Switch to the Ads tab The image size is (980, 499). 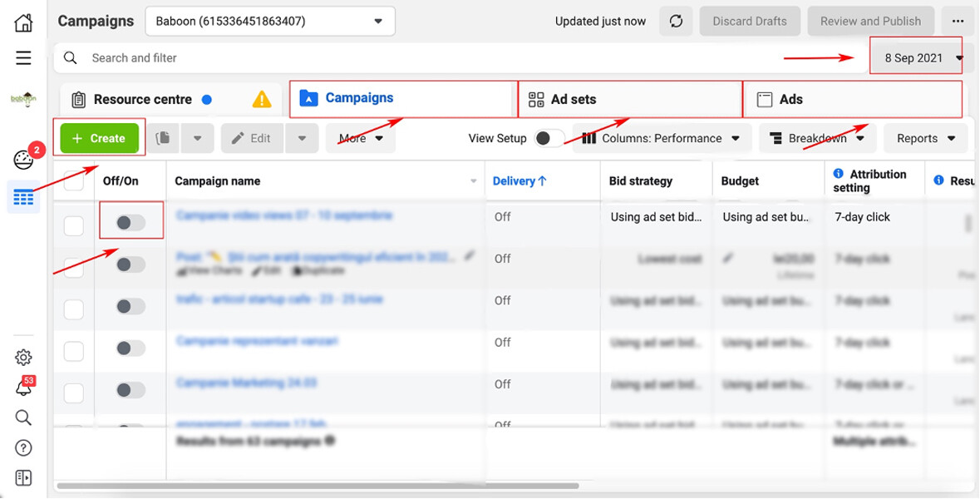point(853,99)
